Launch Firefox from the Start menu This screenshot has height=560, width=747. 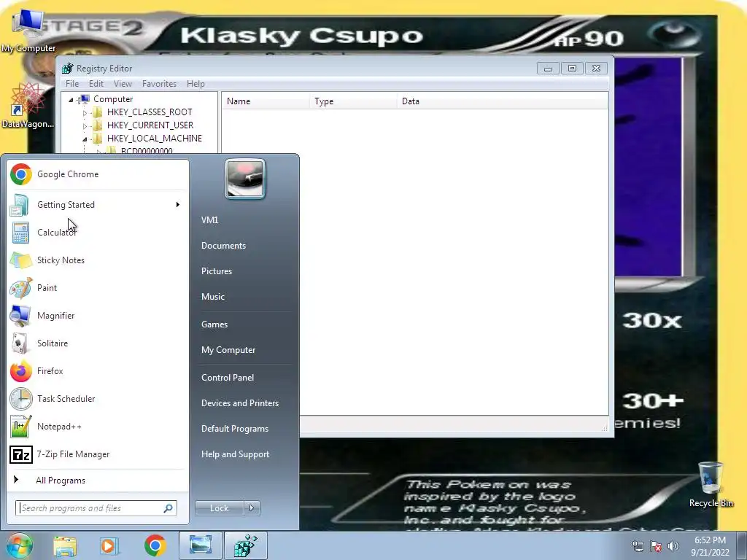coord(98,371)
